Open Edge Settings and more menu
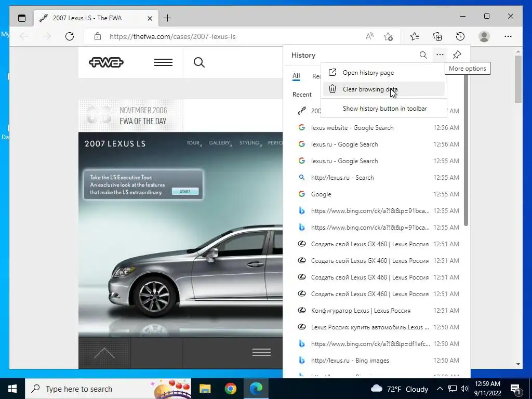The width and height of the screenshot is (532, 399). 508,36
